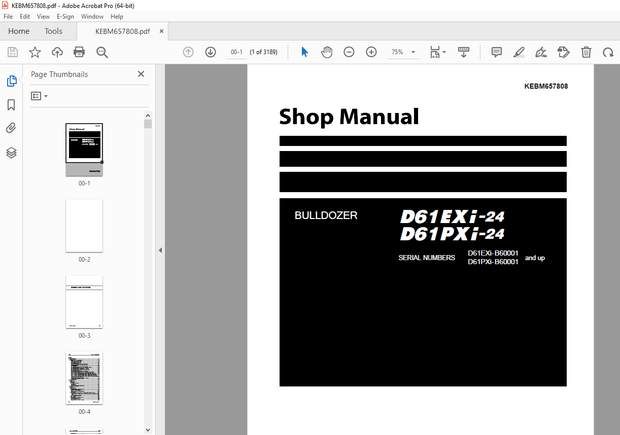Open the Help menu

[117, 17]
